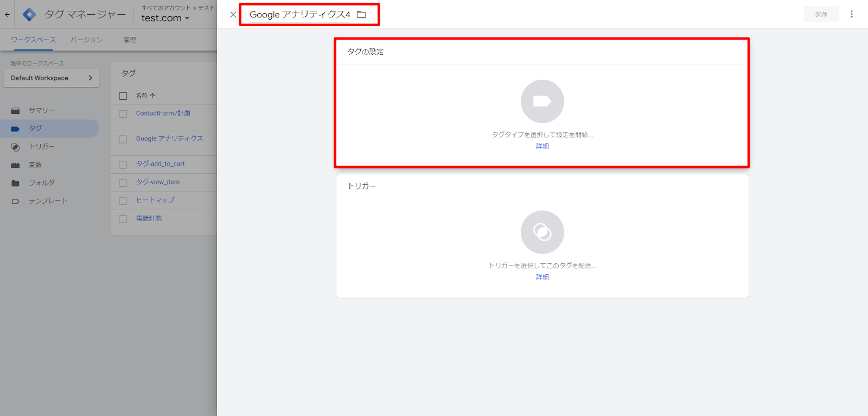The width and height of the screenshot is (868, 416).
Task: Open テンプレート in the sidebar
Action: (48, 201)
